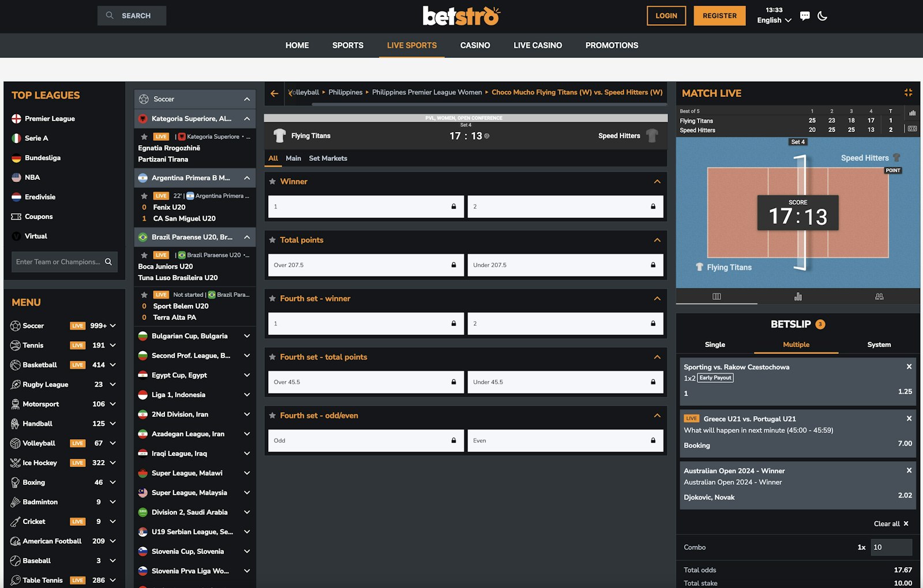Image resolution: width=923 pixels, height=588 pixels.
Task: Open the Casino navigation menu
Action: 475,46
